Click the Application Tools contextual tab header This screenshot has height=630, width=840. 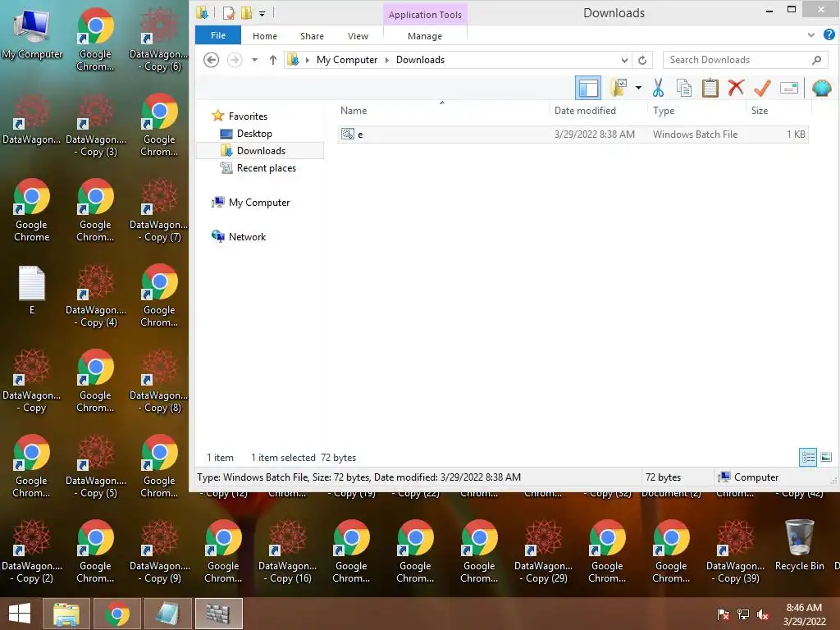point(425,15)
